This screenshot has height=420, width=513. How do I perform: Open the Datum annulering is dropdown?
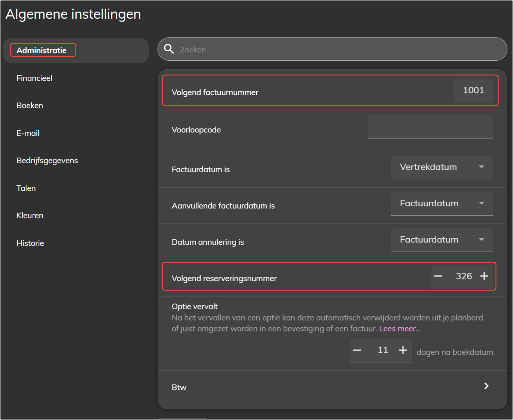point(442,240)
